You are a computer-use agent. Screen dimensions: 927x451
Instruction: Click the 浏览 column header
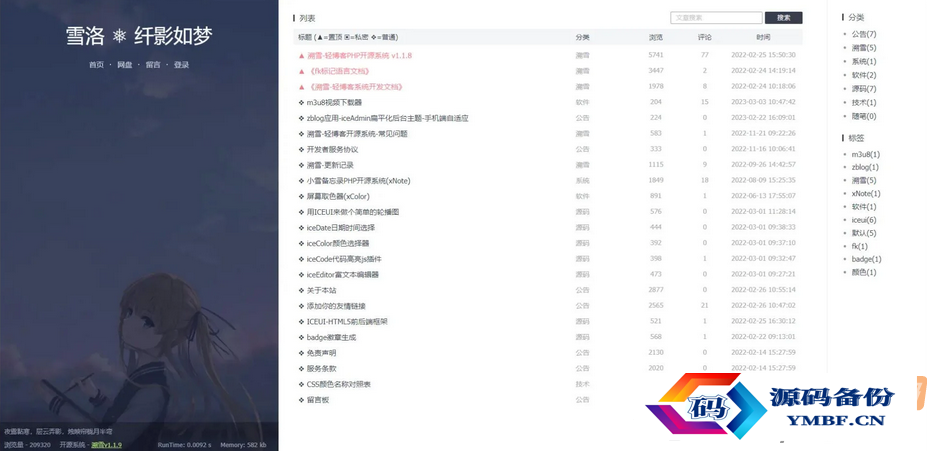(x=656, y=37)
